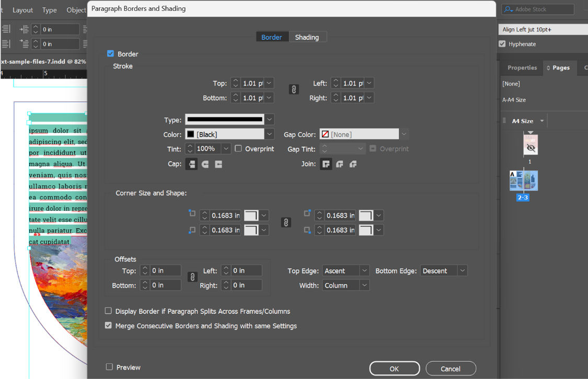Click the Offsets Bottom stepper arrows
Screen dimensions: 588x379
(145, 285)
